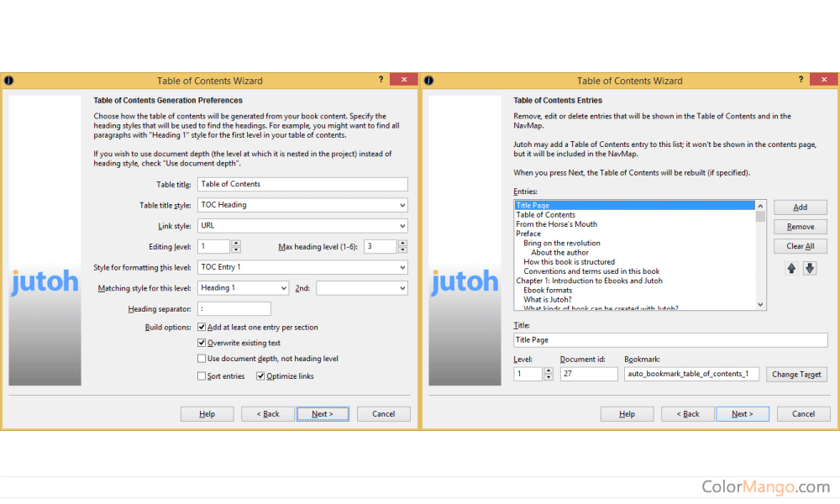840x504 pixels.
Task: Select the 'Table of Contents' list entry
Action: click(x=545, y=215)
